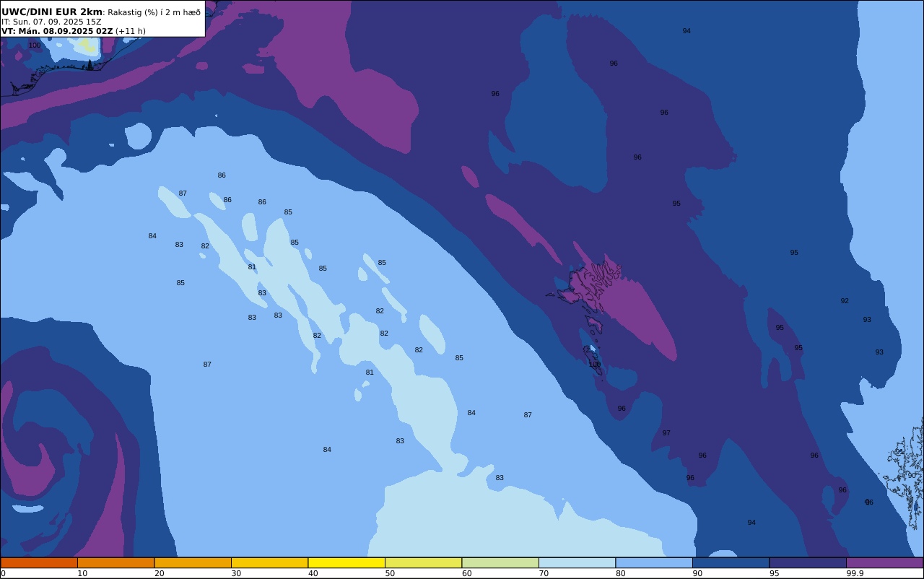Select the pale yellow 50–60 legend swatch

(423, 562)
